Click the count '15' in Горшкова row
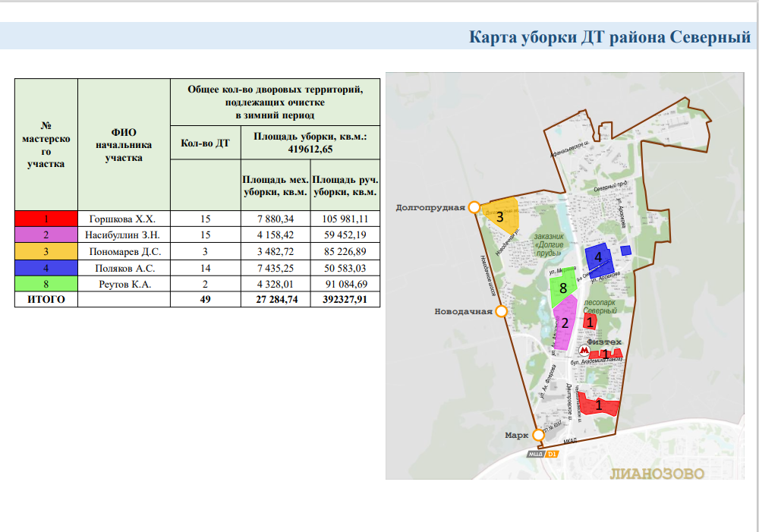Viewport: 759px width, 532px height. click(x=205, y=219)
